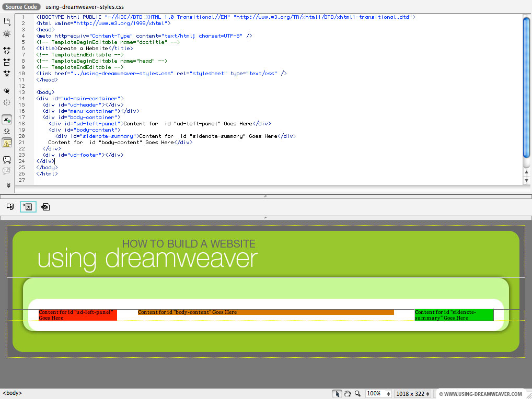Click the highlighted list icon with an arrow
This screenshot has width=532, height=399.
(28, 206)
